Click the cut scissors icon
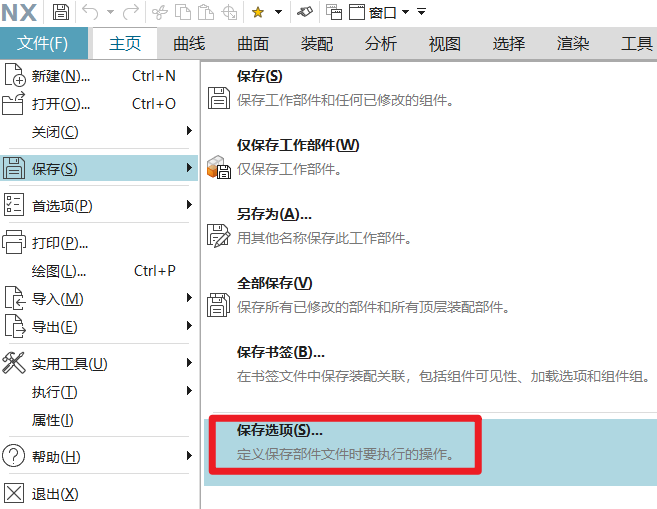This screenshot has width=657, height=509. (160, 13)
